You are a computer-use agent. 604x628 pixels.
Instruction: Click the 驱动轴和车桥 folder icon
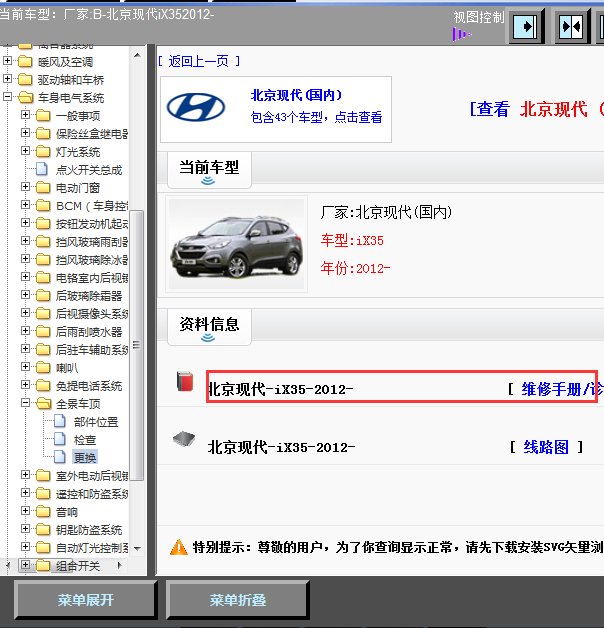pyautogui.click(x=25, y=80)
